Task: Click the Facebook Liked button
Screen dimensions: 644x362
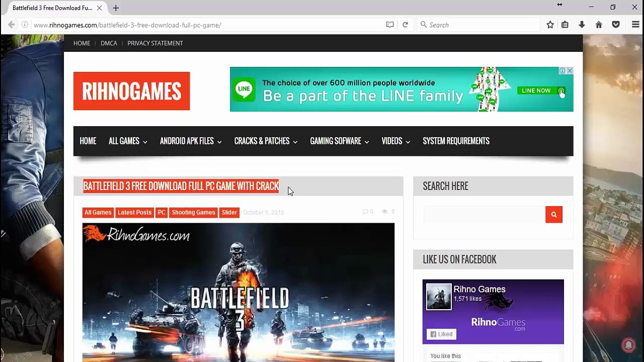Action: tap(441, 334)
